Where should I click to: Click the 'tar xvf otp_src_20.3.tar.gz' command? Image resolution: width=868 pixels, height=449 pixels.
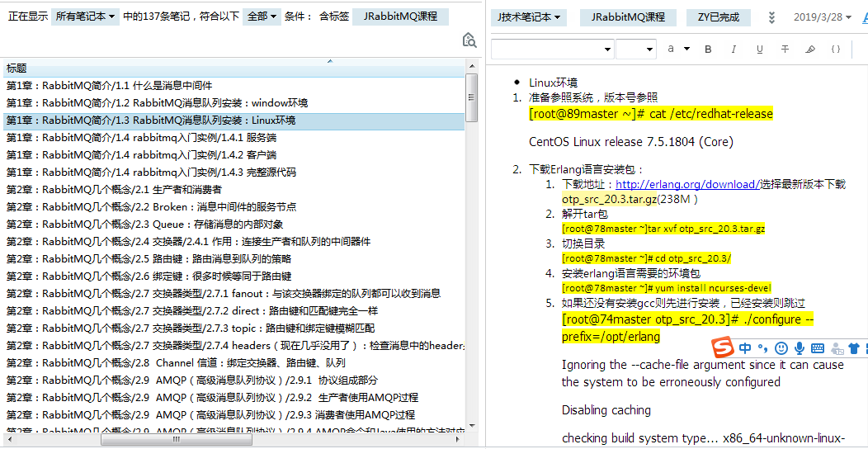663,229
